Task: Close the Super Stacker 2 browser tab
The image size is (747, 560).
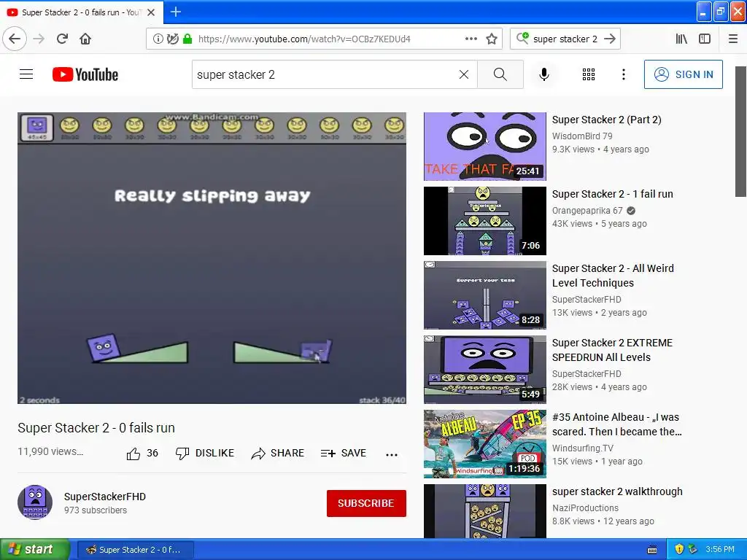Action: tap(151, 12)
